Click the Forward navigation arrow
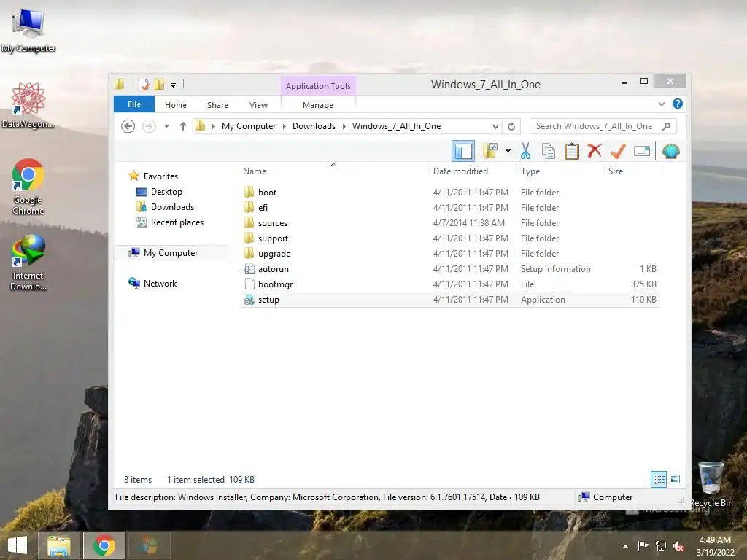 [149, 126]
